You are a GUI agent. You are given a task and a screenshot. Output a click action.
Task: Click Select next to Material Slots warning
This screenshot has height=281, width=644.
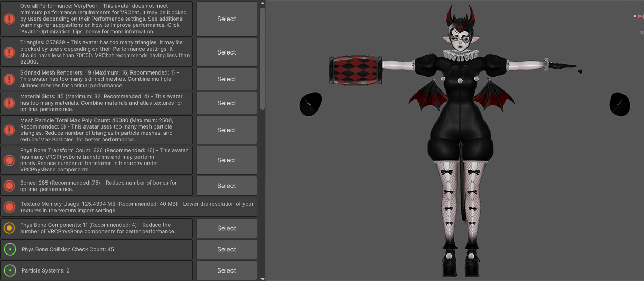(x=227, y=103)
